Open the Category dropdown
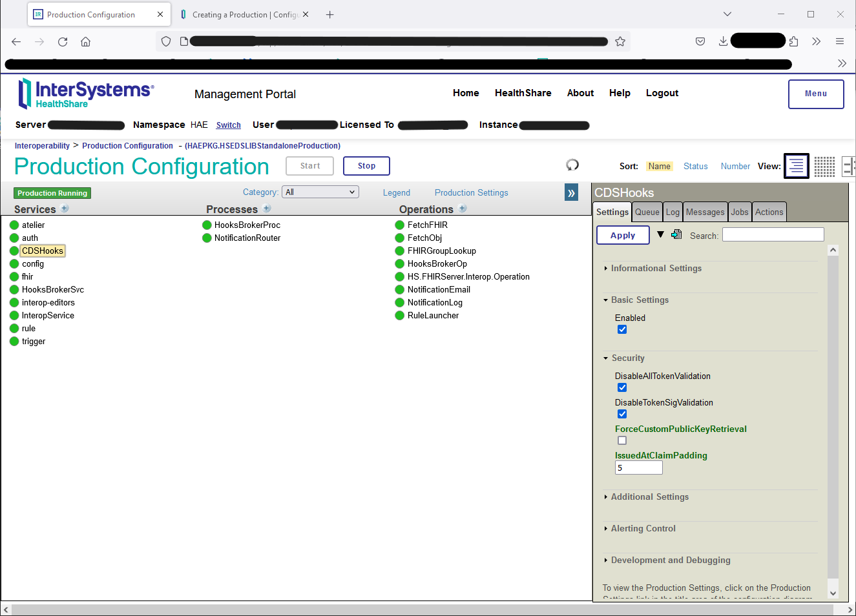Image resolution: width=856 pixels, height=616 pixels. pyautogui.click(x=320, y=192)
